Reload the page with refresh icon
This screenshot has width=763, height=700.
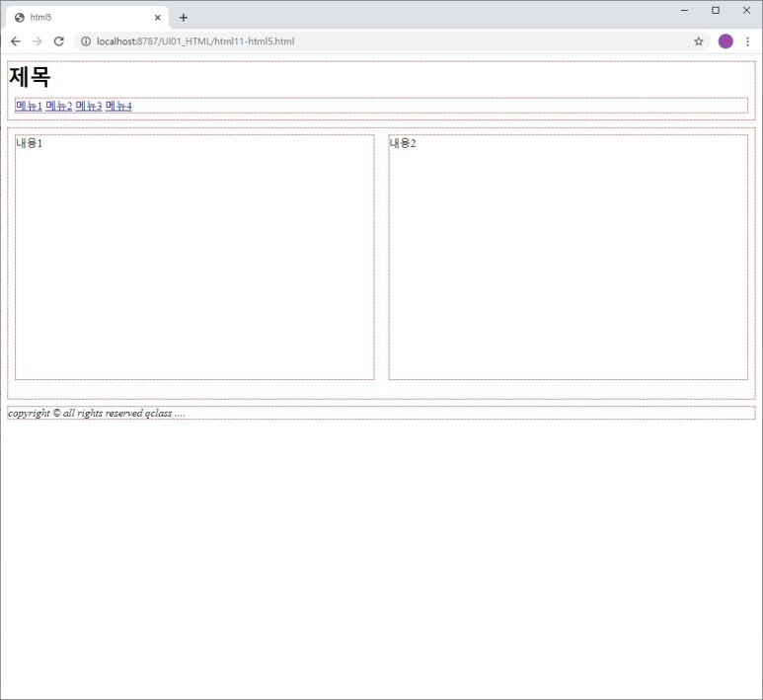(59, 41)
